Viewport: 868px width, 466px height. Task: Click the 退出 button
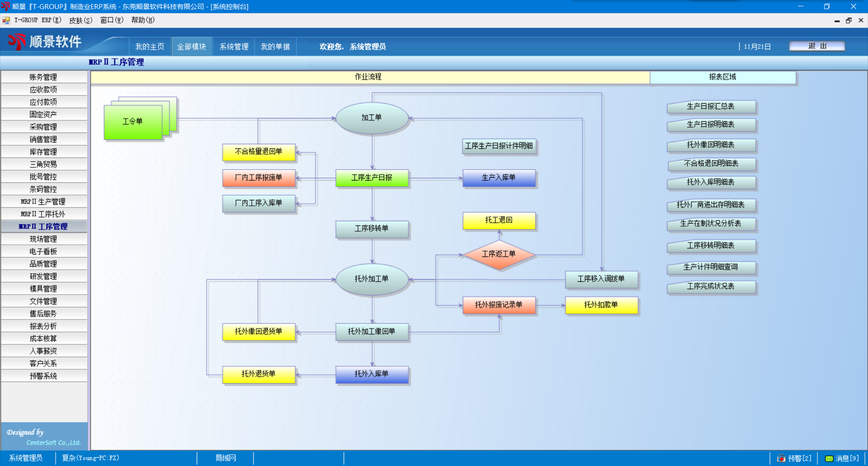pos(816,46)
